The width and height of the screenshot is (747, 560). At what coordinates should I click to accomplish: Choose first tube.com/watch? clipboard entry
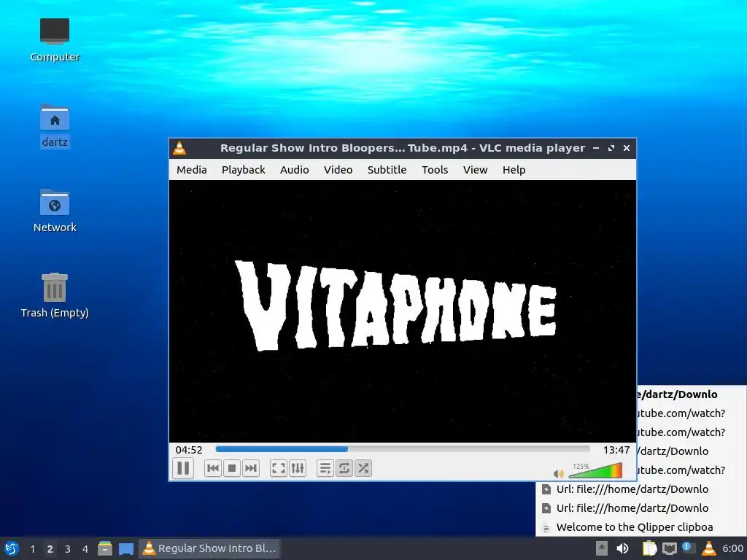692,413
